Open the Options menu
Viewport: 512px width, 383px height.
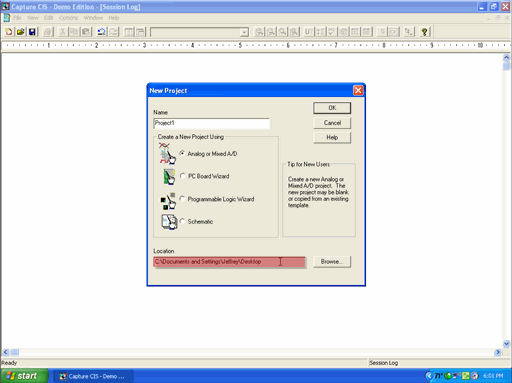pos(68,18)
